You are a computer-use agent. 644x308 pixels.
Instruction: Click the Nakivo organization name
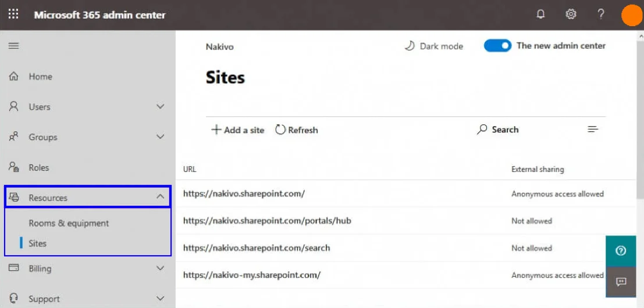coord(220,46)
